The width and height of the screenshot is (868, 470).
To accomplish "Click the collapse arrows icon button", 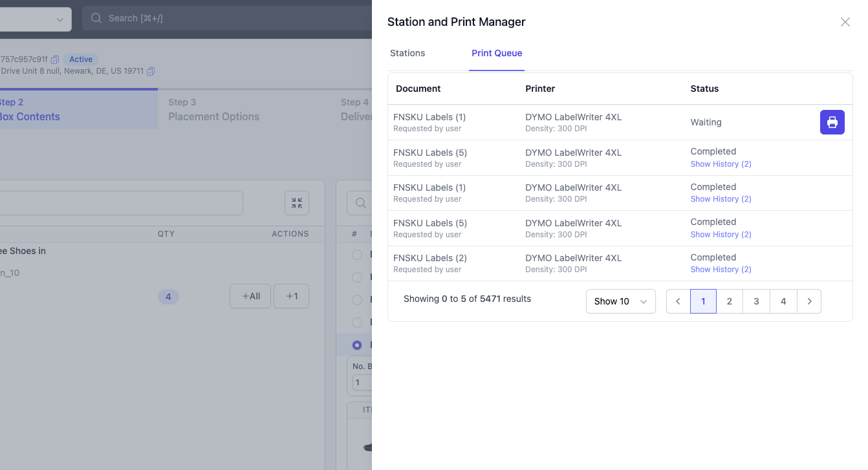I will 297,203.
